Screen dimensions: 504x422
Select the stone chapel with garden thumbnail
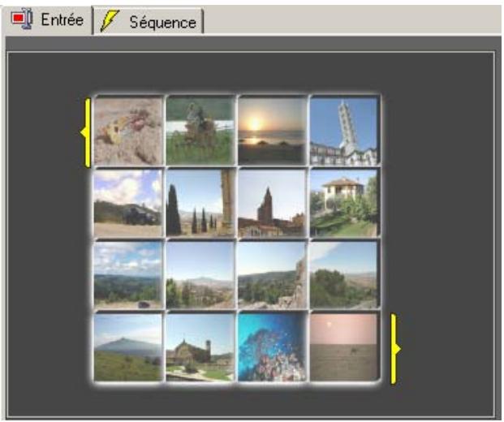tap(200, 347)
